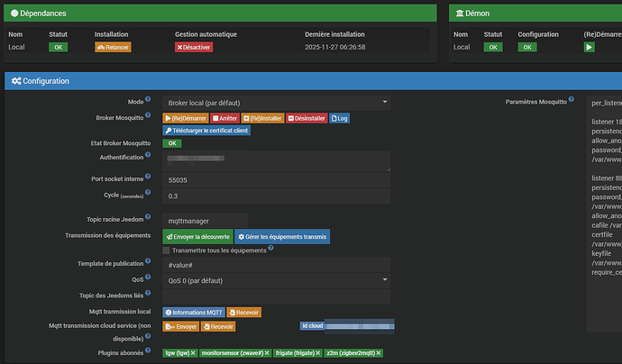Stop the broker with Arrêter
This screenshot has height=364, width=622.
pyautogui.click(x=224, y=118)
